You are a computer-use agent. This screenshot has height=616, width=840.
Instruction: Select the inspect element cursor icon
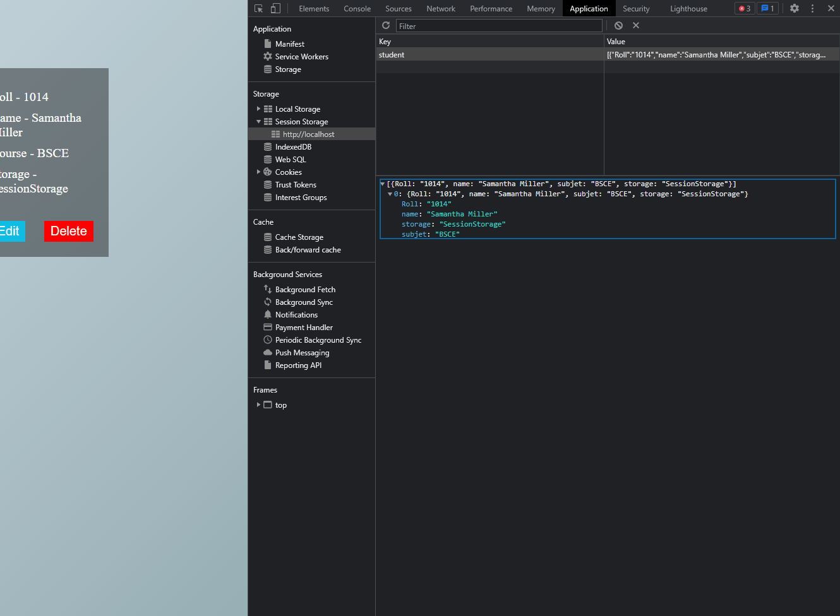(x=258, y=8)
